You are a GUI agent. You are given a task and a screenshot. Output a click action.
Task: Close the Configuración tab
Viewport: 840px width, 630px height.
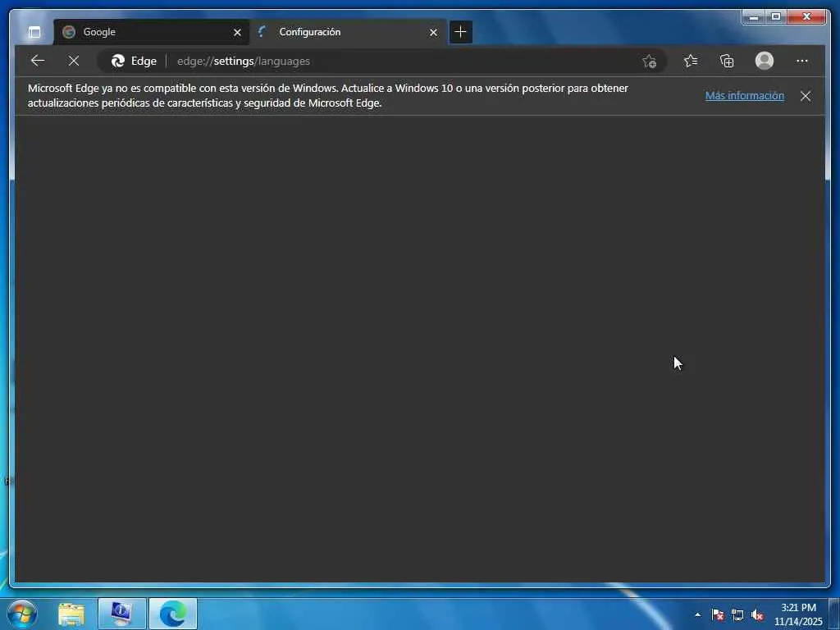pos(433,33)
